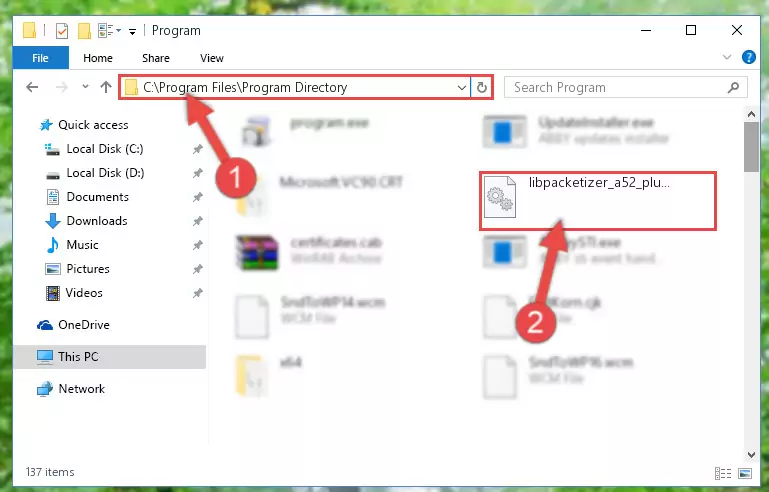
Task: Maximize the Program window
Action: click(691, 30)
